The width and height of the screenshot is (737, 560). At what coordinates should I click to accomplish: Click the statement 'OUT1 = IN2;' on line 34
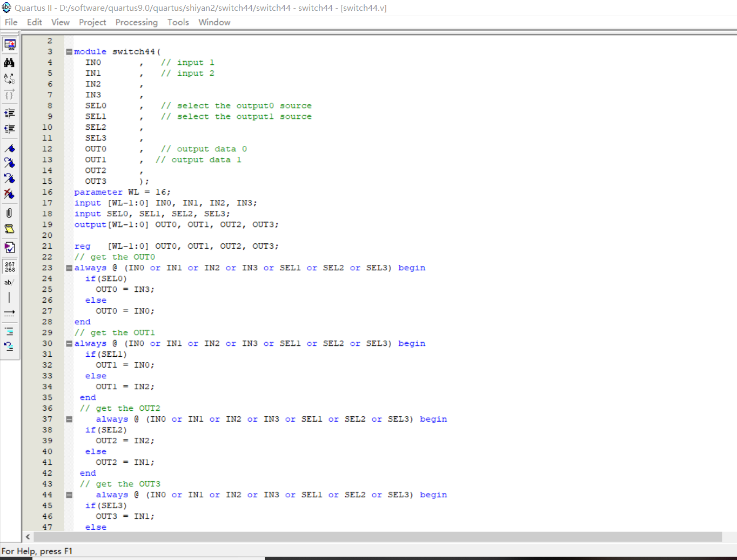125,386
